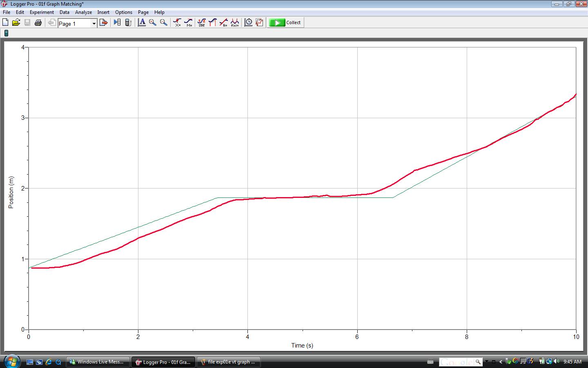Open the Help menu
The height and width of the screenshot is (368, 588).
(159, 12)
